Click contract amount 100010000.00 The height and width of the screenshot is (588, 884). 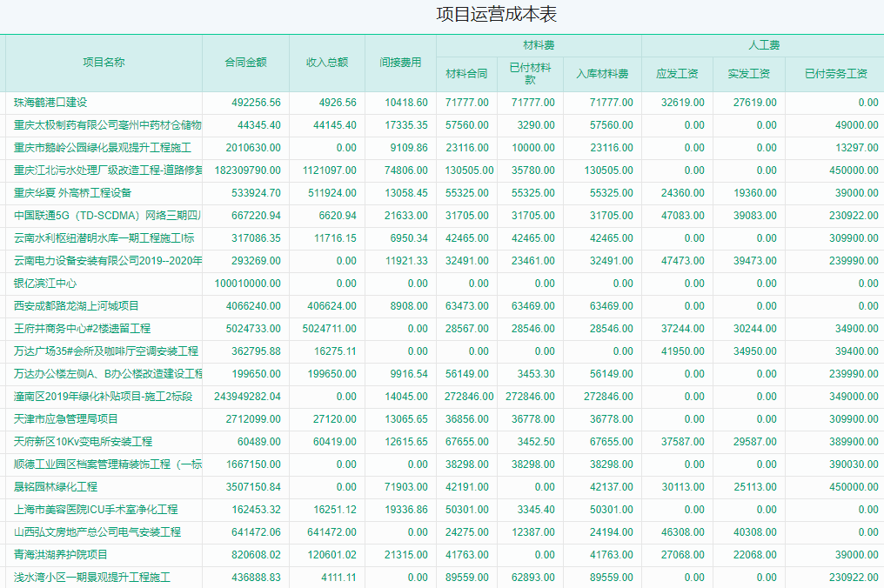click(x=247, y=283)
